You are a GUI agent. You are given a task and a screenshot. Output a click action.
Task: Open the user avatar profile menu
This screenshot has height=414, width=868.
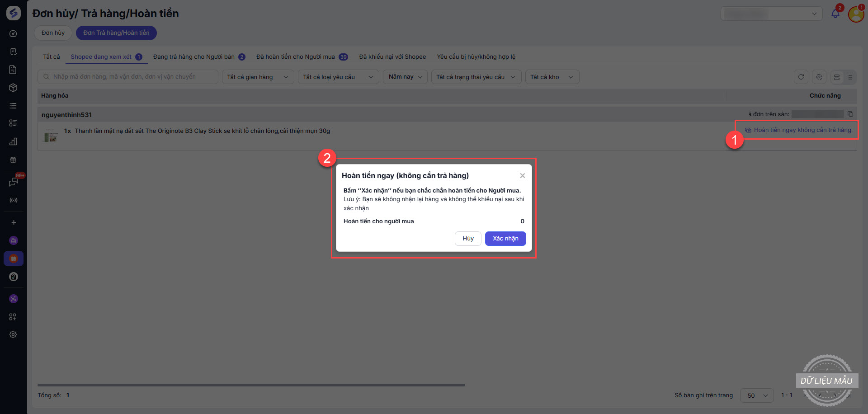pyautogui.click(x=856, y=14)
